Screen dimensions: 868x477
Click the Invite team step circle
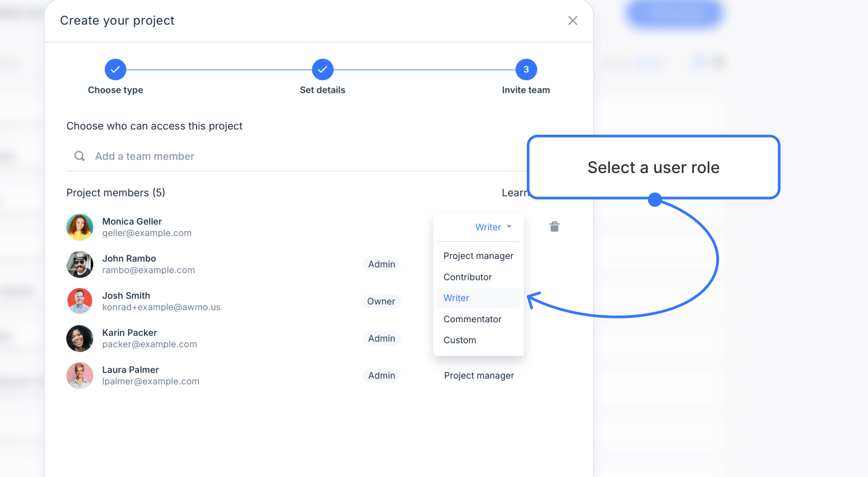(x=526, y=69)
